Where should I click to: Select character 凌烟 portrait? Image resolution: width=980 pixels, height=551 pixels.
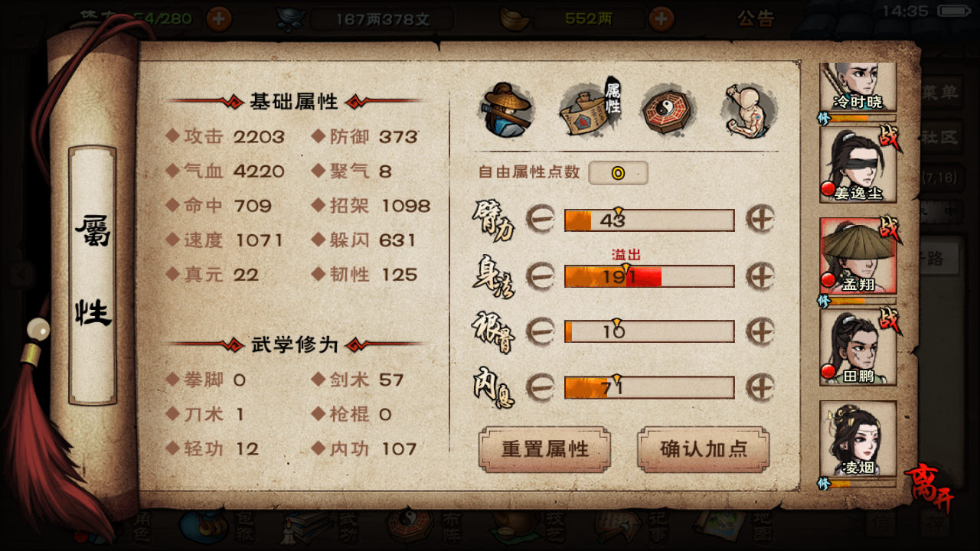858,439
